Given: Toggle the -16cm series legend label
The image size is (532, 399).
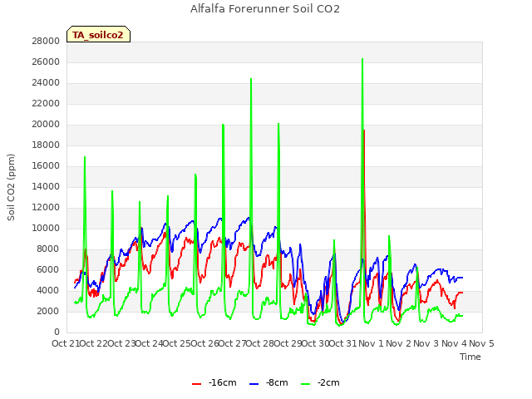Looking at the screenshot, I should pos(223,382).
